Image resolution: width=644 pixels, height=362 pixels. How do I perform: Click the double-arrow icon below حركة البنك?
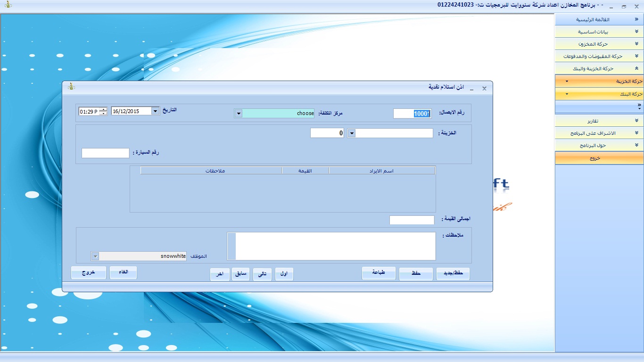[x=639, y=105]
